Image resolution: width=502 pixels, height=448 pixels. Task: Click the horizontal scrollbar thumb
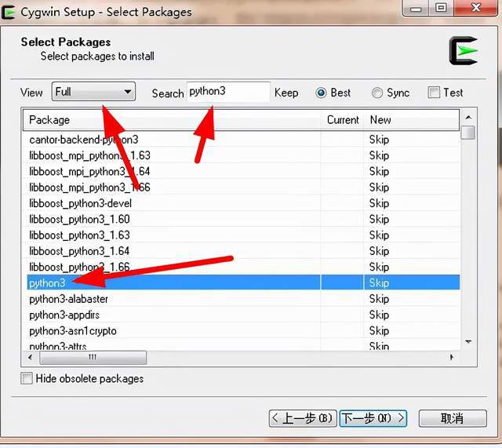(x=93, y=357)
